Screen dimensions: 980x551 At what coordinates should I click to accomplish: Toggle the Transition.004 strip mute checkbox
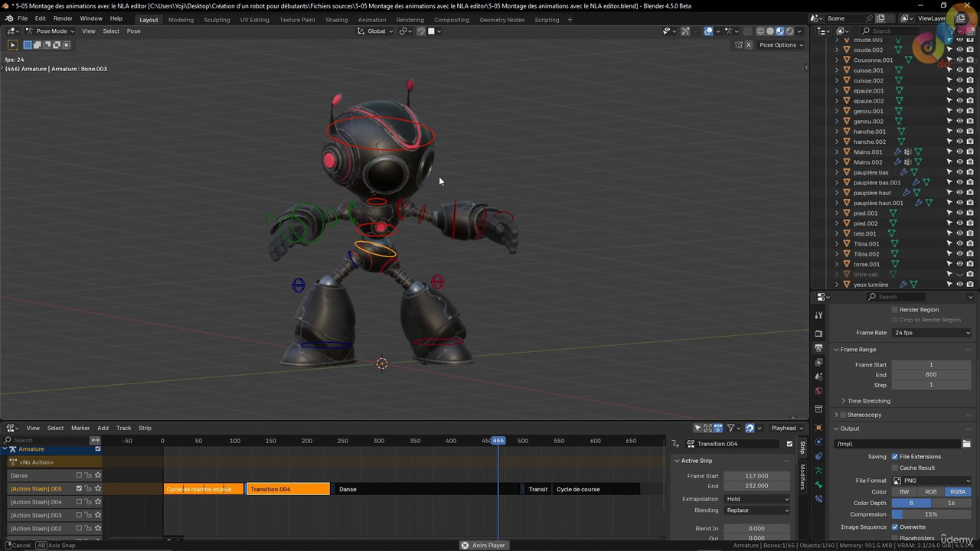789,444
